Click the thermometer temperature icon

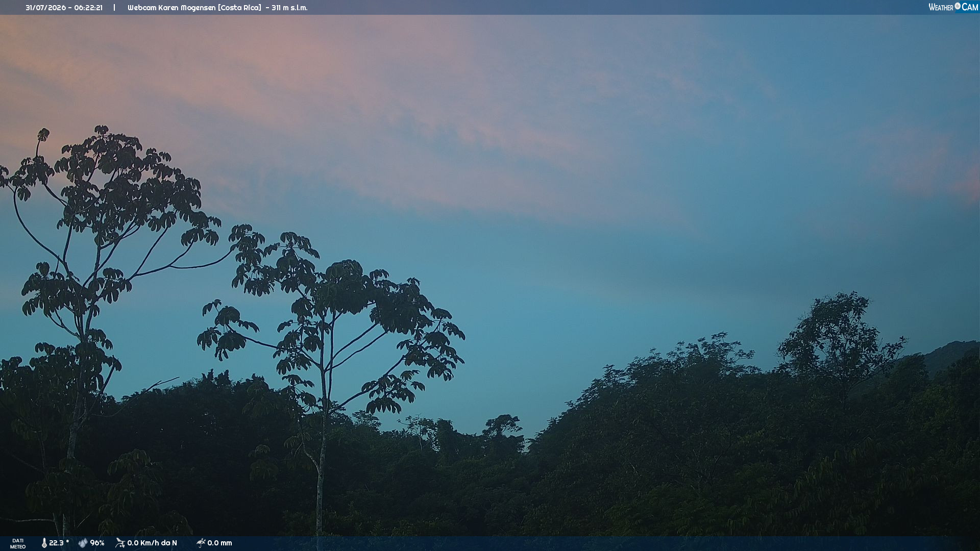pos(44,543)
